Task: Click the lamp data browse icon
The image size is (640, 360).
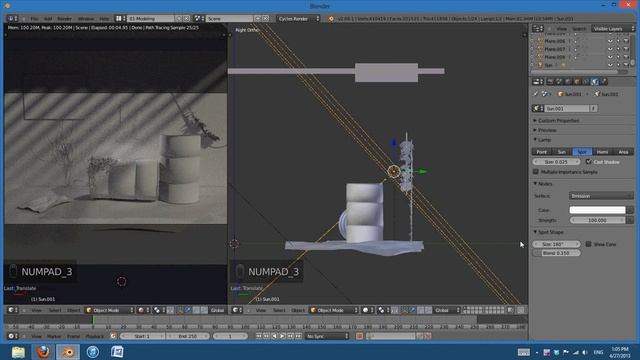Action: pos(538,109)
